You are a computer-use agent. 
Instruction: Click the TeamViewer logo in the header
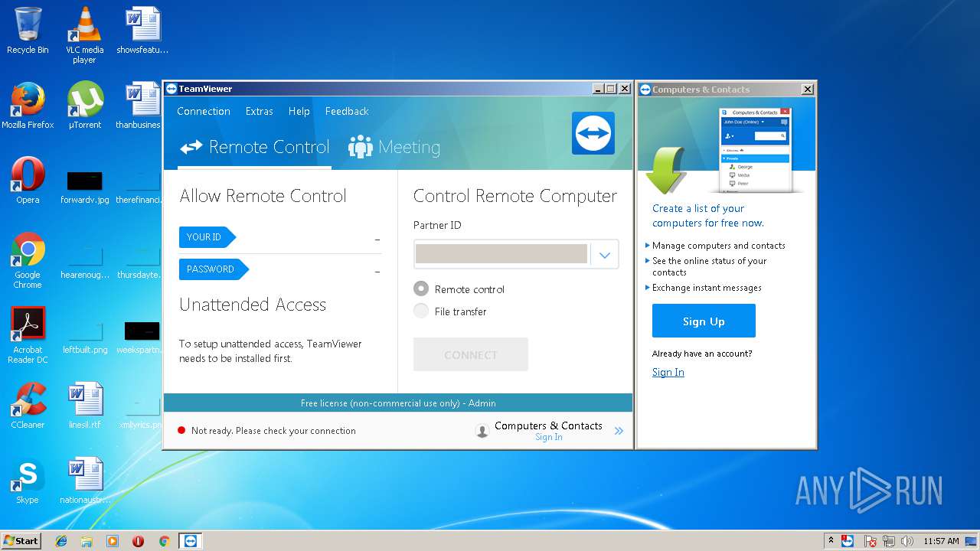click(x=593, y=133)
